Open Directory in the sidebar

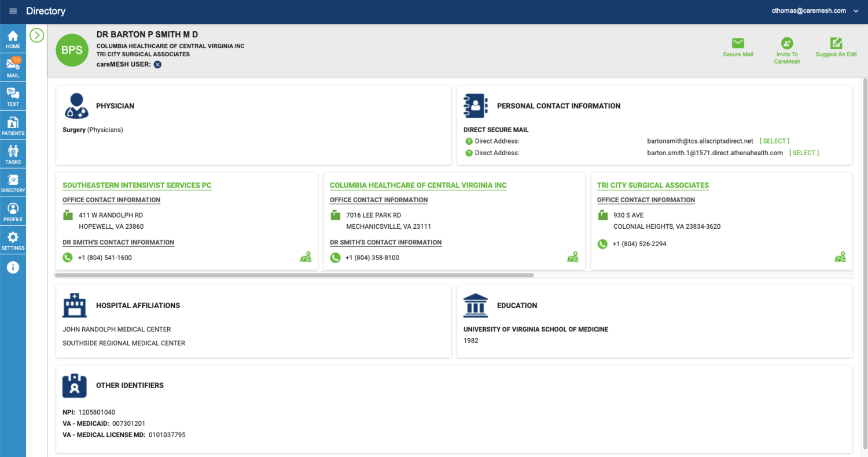(13, 184)
